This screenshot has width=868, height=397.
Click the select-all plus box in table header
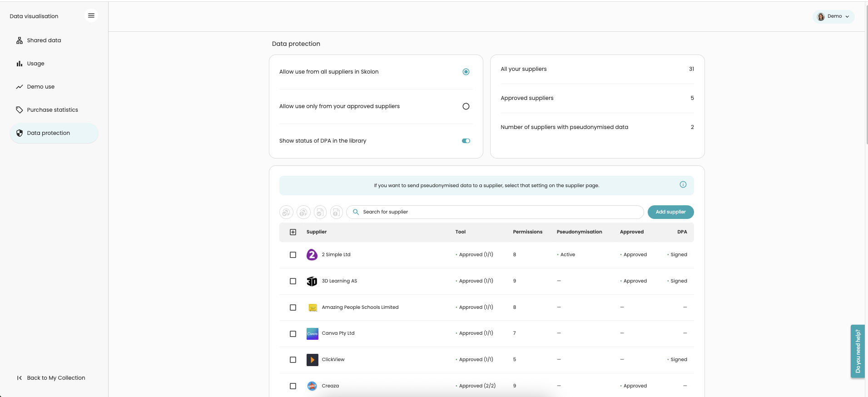(293, 232)
